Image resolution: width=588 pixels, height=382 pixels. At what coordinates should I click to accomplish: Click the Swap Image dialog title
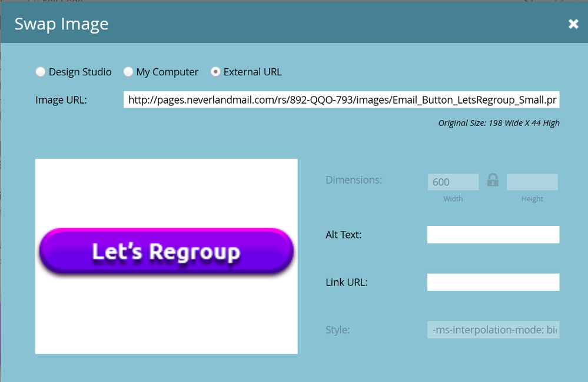(x=61, y=24)
